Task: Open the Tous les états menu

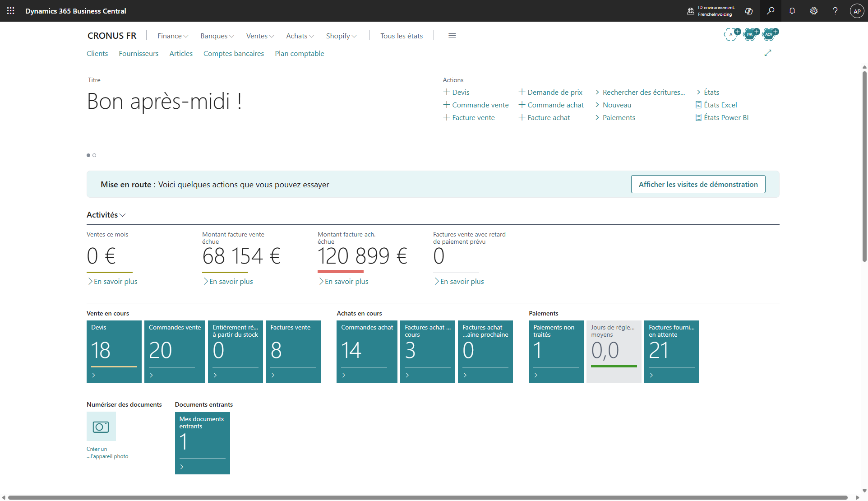Action: pyautogui.click(x=402, y=36)
